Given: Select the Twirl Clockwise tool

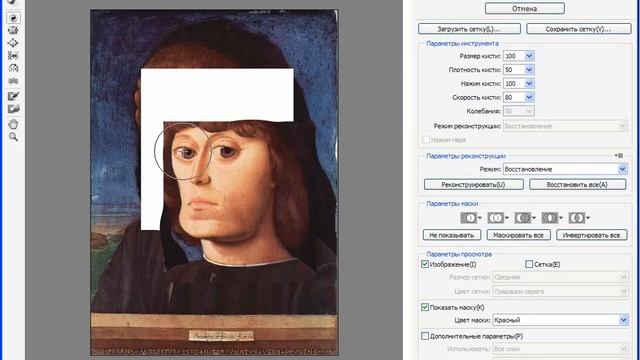Looking at the screenshot, I should (x=13, y=18).
